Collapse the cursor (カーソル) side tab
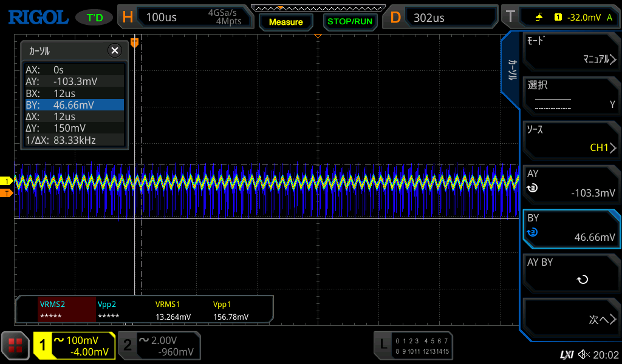Screen dimensions: 622x364 point(512,70)
